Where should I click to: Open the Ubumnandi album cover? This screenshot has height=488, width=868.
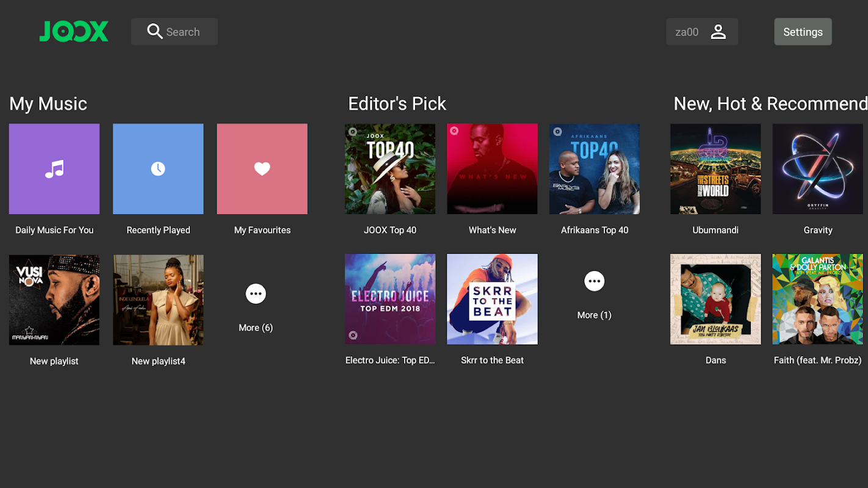pyautogui.click(x=715, y=169)
